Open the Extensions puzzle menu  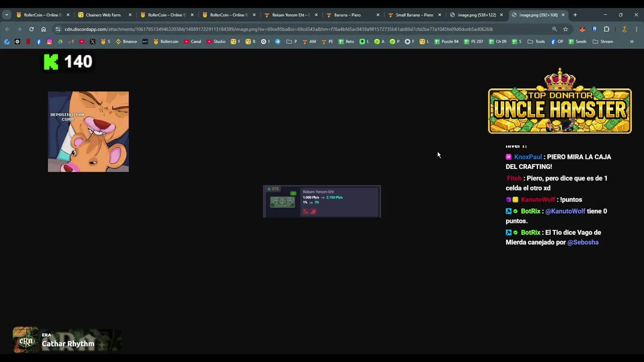pyautogui.click(x=606, y=29)
